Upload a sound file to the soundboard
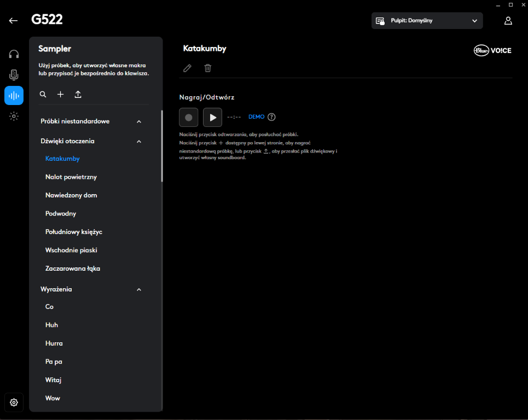The image size is (528, 420). tap(78, 94)
